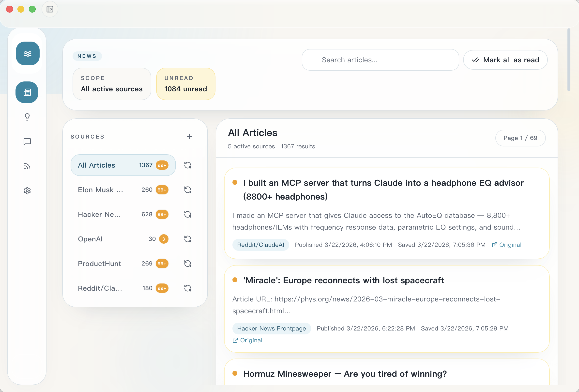
Task: Open Original link of MCP server article
Action: (506, 245)
